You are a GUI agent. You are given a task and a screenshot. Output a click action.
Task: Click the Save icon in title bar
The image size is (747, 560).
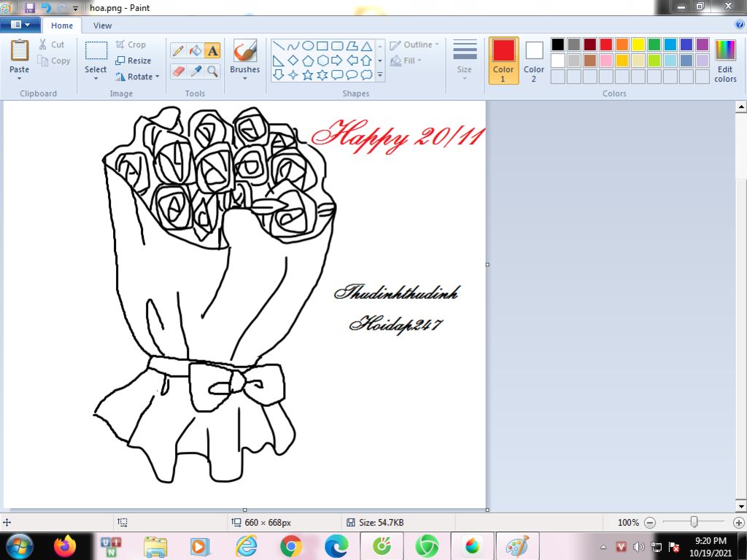click(x=30, y=7)
